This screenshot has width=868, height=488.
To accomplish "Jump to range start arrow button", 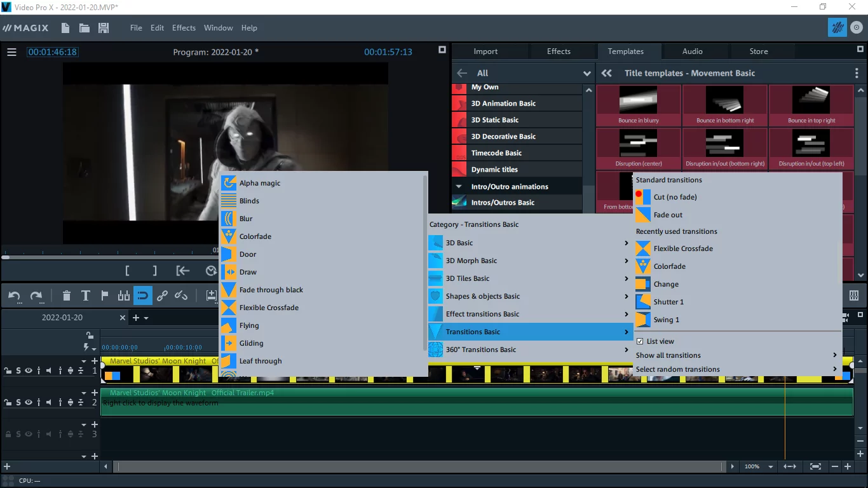I will 183,271.
